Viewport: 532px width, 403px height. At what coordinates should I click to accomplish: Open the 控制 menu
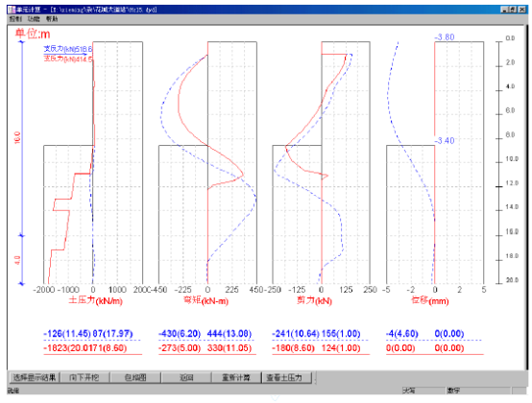15,19
